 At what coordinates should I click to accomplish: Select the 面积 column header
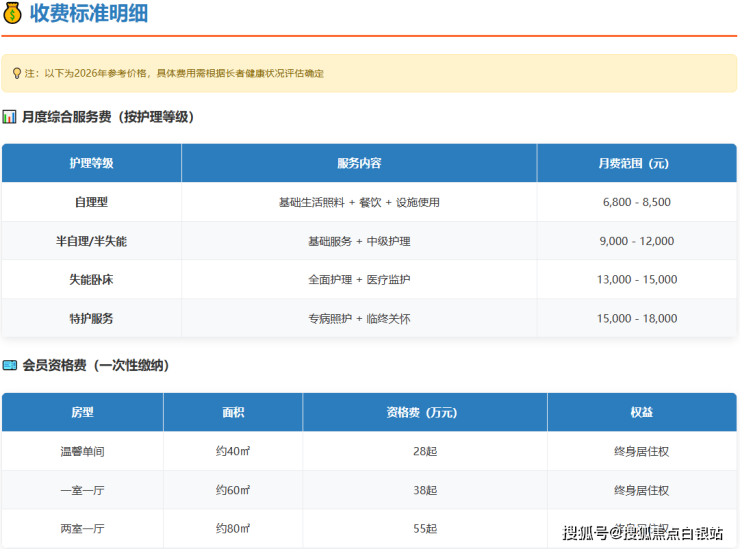tap(233, 412)
